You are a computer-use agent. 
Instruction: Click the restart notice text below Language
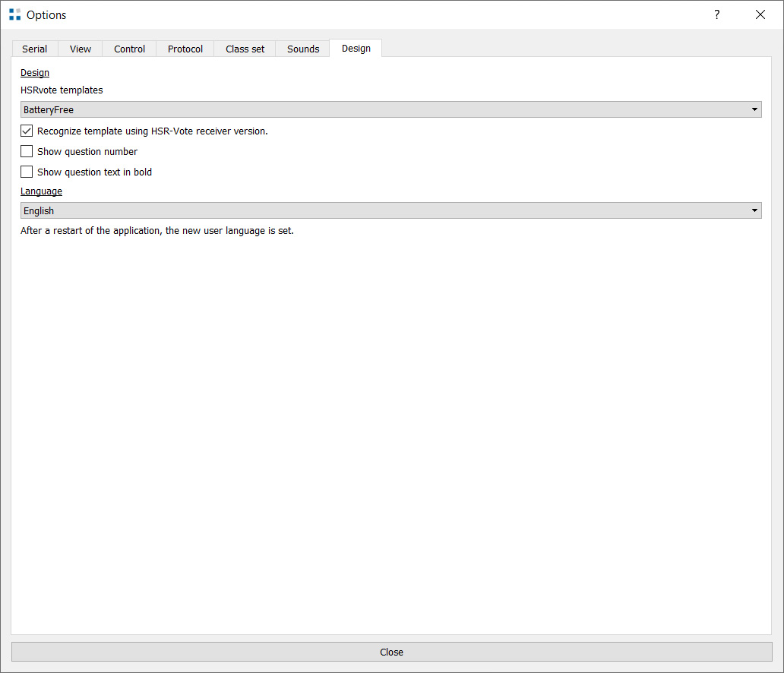point(157,231)
